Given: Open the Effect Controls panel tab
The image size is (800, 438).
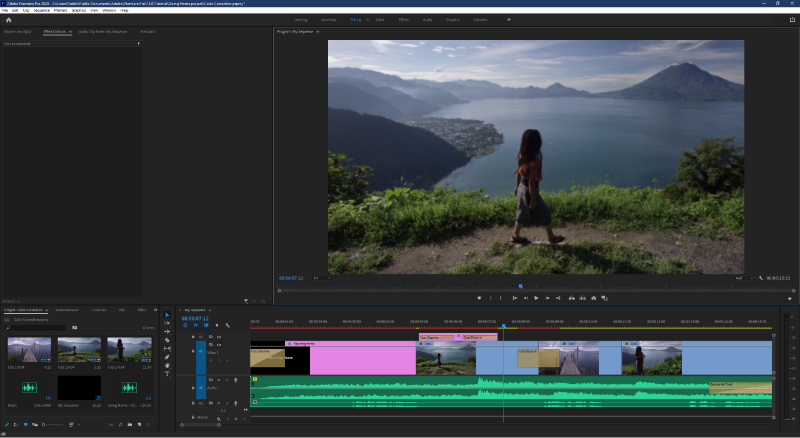Looking at the screenshot, I should pyautogui.click(x=55, y=32).
